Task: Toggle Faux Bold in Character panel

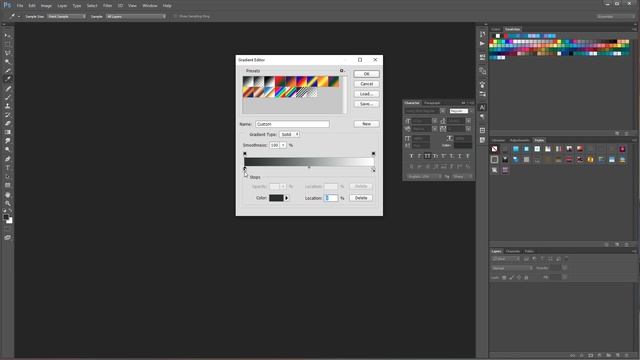Action: pos(411,156)
